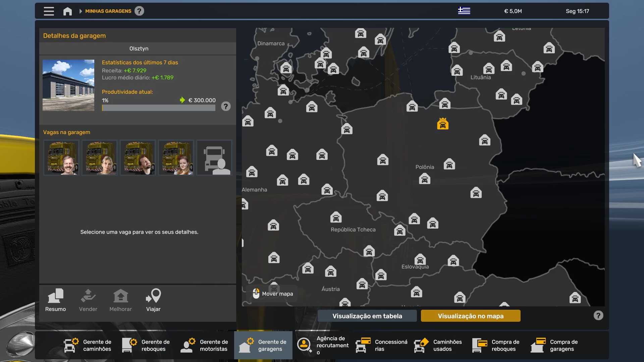Image resolution: width=644 pixels, height=362 pixels.
Task: Open the hamburger main menu
Action: point(49,11)
